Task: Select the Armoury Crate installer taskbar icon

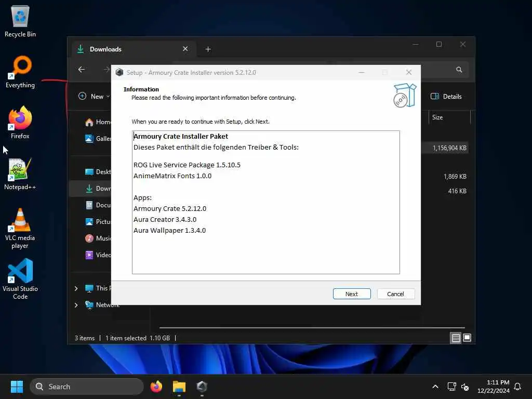Action: click(x=202, y=387)
